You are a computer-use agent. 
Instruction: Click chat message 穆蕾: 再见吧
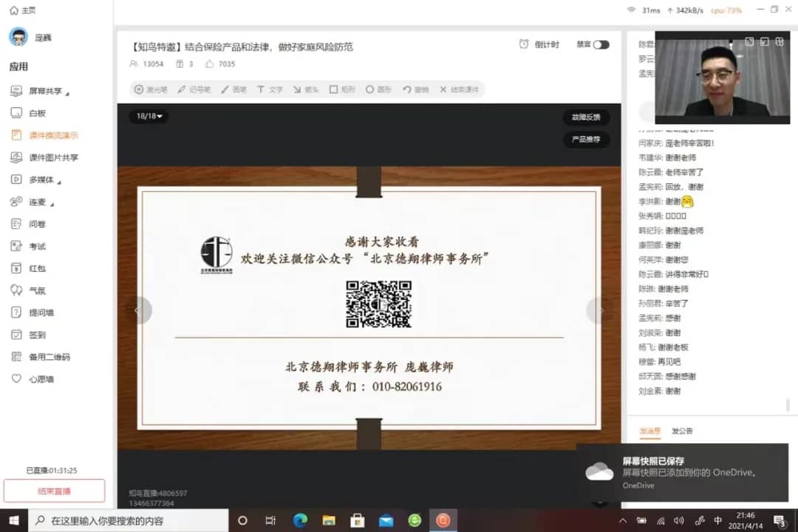click(660, 362)
